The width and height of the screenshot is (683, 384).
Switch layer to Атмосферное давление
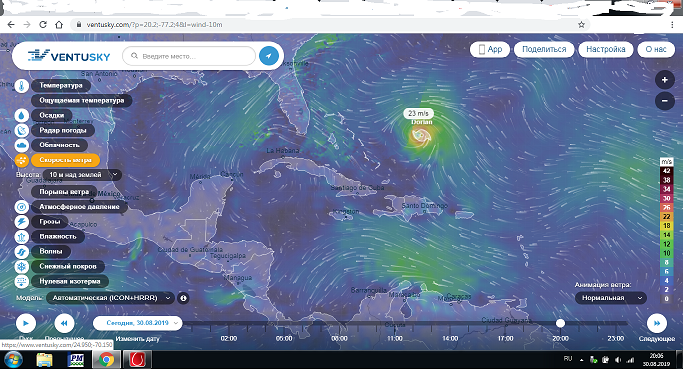79,207
